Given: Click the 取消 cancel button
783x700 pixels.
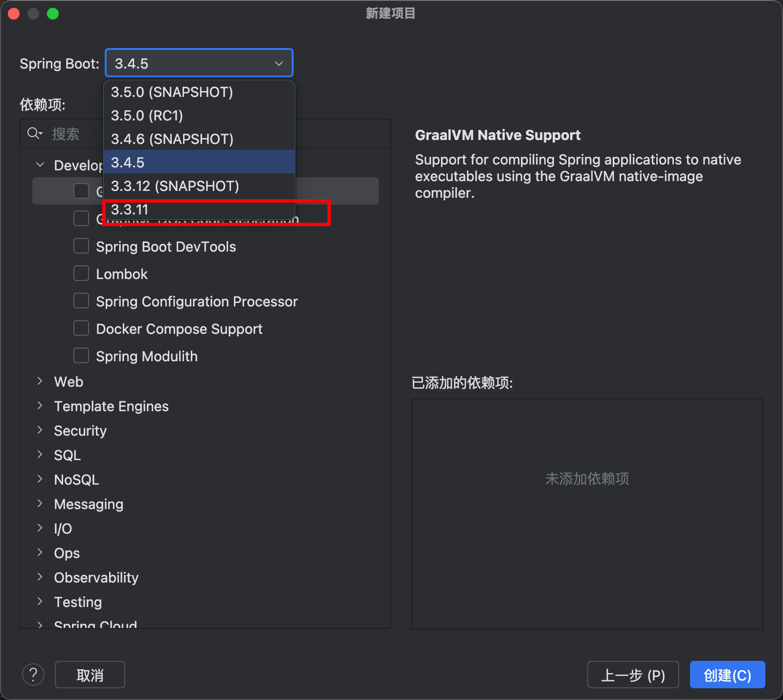Looking at the screenshot, I should click(x=90, y=675).
